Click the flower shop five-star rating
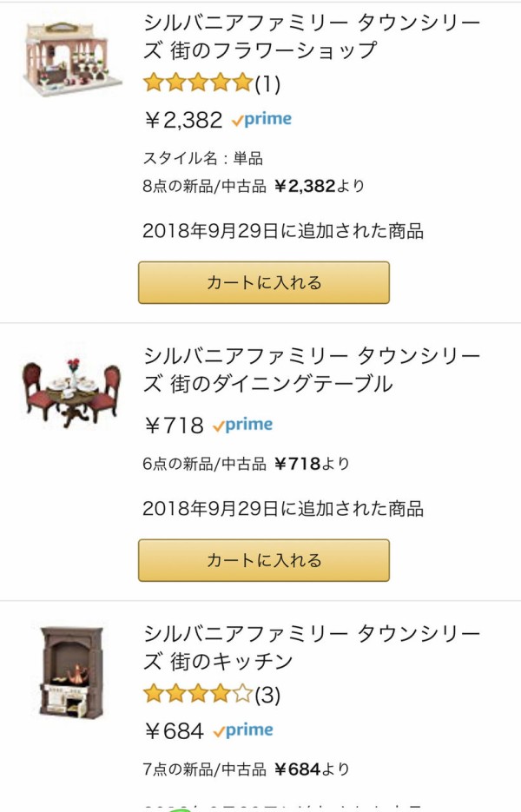The image size is (521, 812). tap(197, 83)
